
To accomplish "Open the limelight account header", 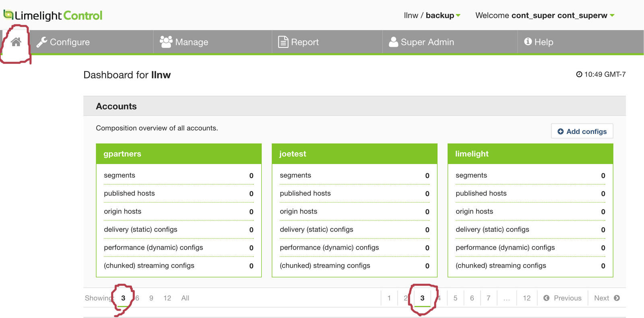I will pos(472,154).
